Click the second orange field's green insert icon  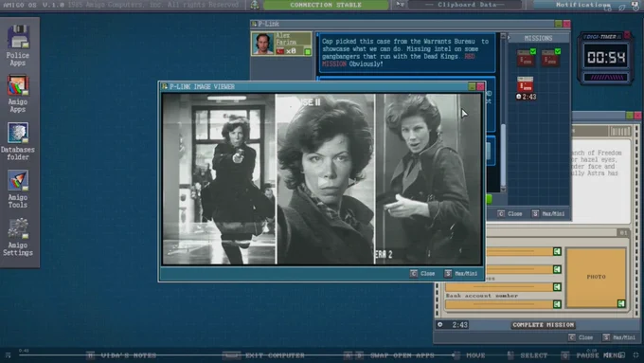pyautogui.click(x=557, y=269)
